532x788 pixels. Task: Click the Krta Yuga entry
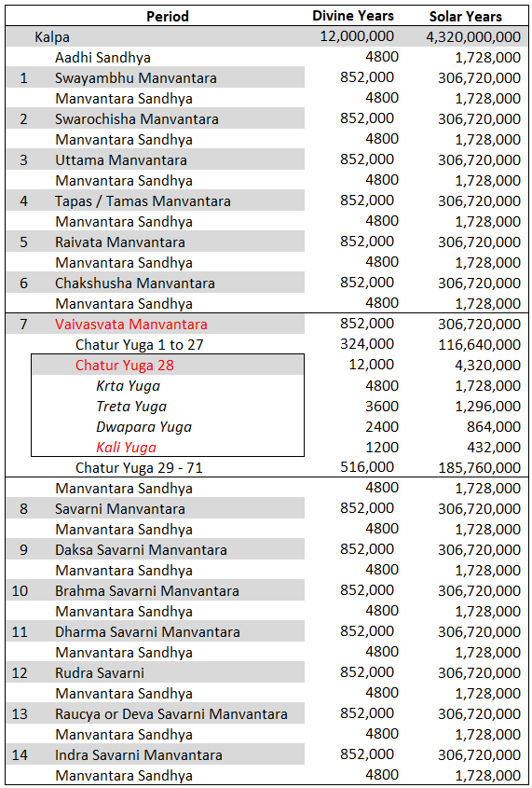129,386
